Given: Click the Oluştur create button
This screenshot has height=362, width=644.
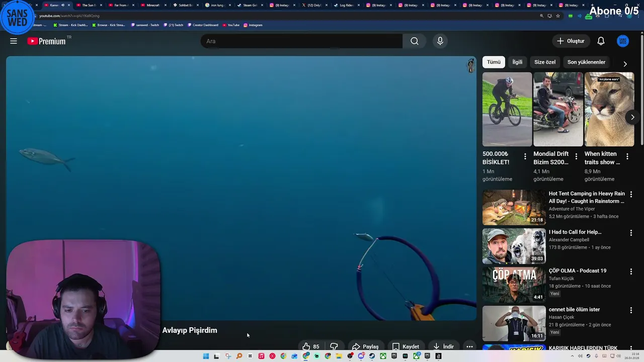Looking at the screenshot, I should (571, 41).
